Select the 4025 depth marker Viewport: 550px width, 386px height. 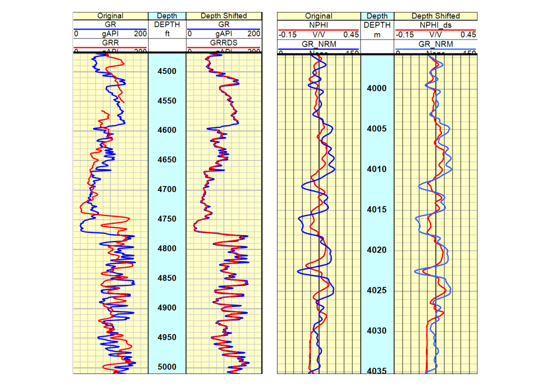pyautogui.click(x=377, y=290)
